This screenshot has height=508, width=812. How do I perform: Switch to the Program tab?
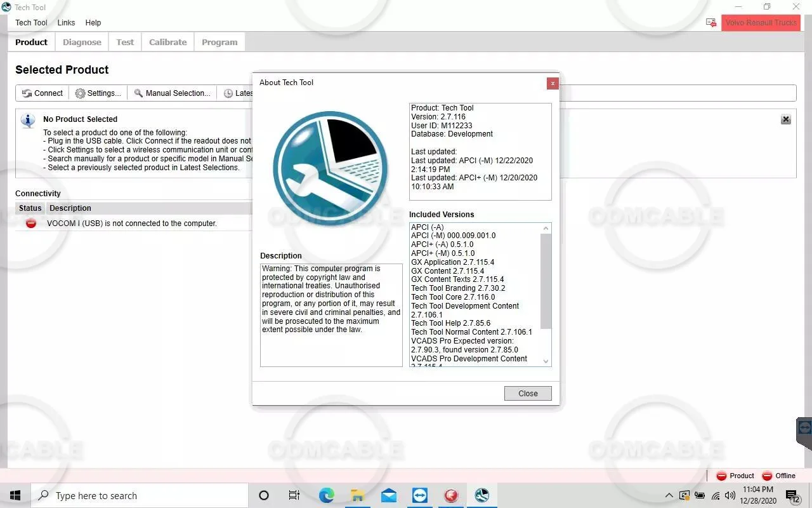tap(219, 43)
